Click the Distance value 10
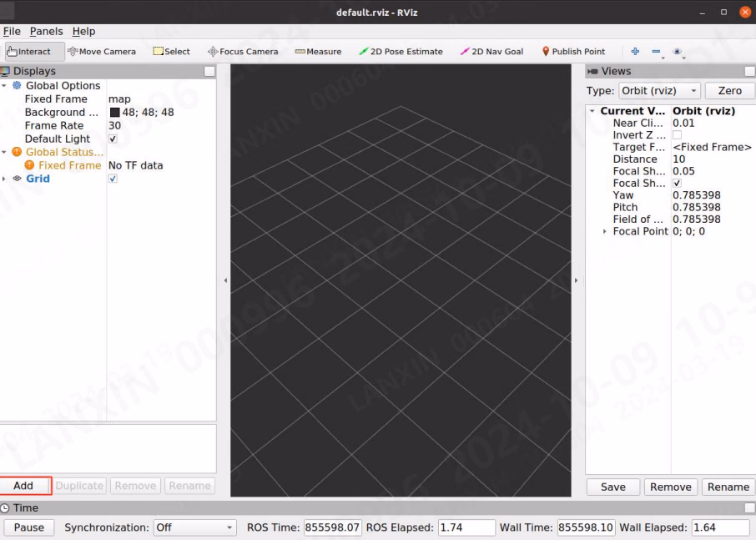The height and width of the screenshot is (540, 756). point(679,159)
